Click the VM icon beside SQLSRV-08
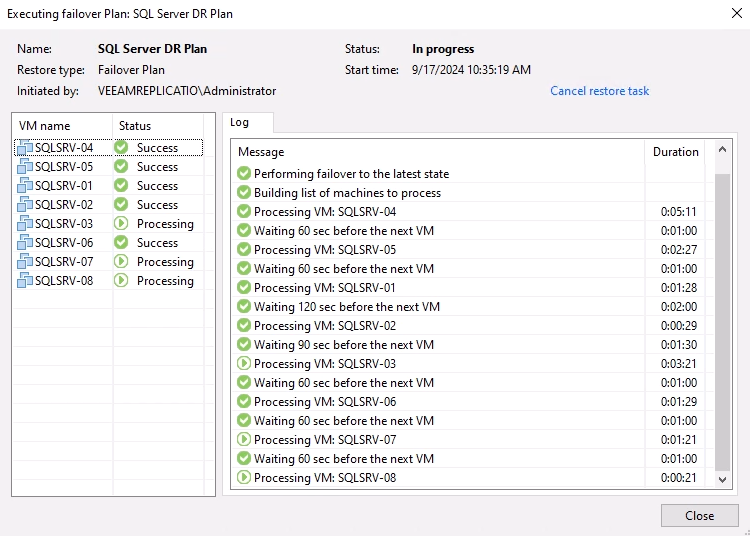The height and width of the screenshot is (536, 750). (x=25, y=281)
